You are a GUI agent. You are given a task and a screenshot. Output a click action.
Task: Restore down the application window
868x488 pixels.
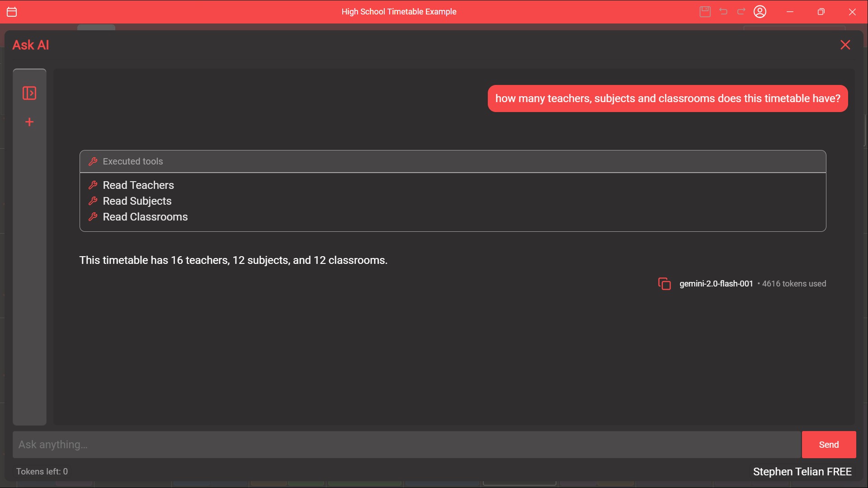[x=821, y=12]
